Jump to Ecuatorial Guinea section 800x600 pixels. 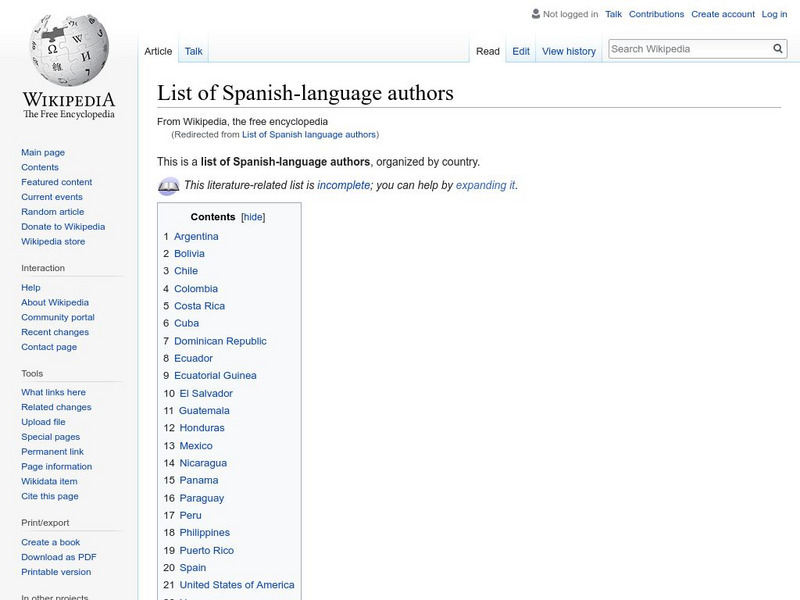coord(215,376)
